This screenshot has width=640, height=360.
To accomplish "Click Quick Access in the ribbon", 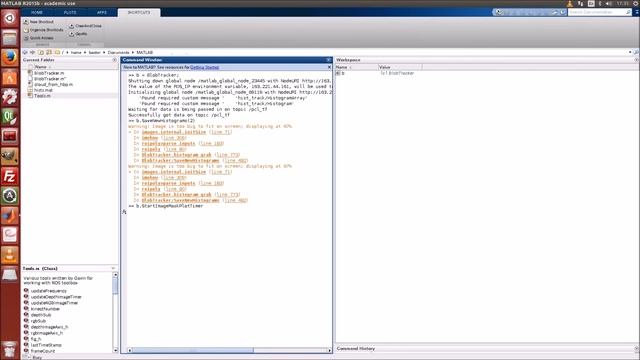I will point(39,38).
